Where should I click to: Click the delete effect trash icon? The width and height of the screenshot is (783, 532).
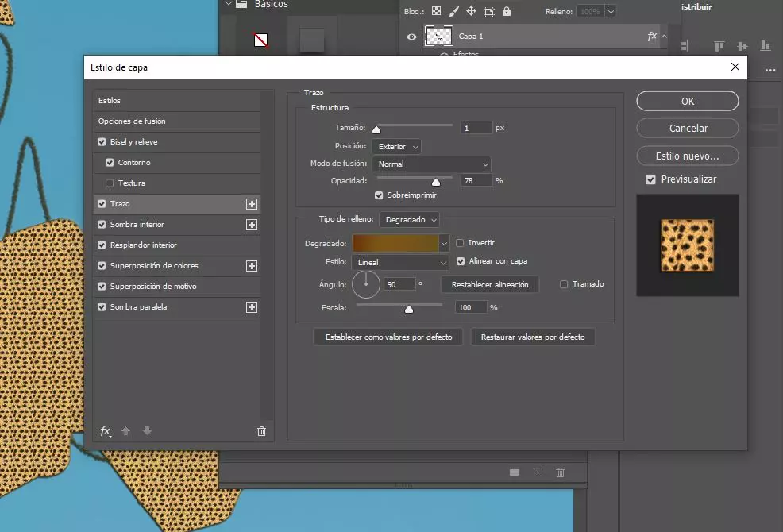point(261,431)
